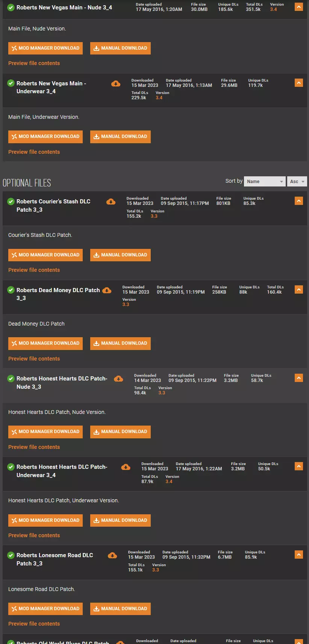The height and width of the screenshot is (644, 309).
Task: Mod Manager Download for Honest Hearts Underwear Version
Action: [45, 520]
